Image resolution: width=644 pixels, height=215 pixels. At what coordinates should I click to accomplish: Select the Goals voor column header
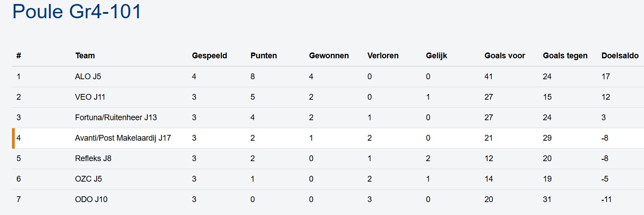tap(505, 56)
